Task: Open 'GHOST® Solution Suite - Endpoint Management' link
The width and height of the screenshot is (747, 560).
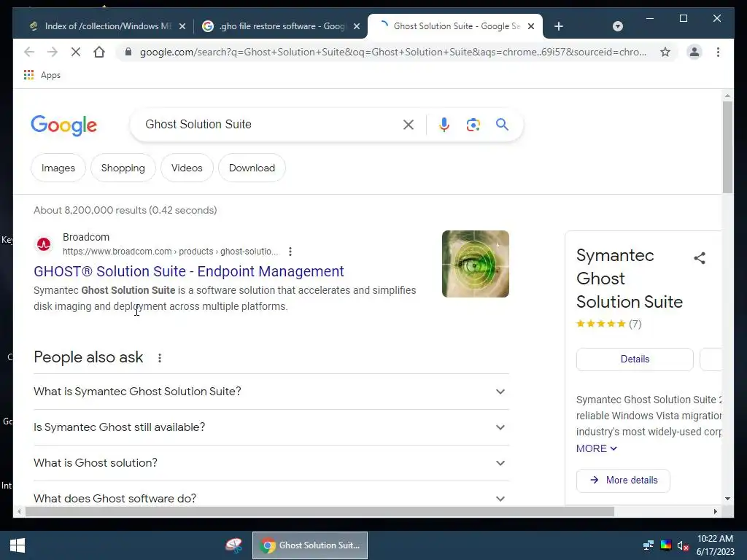Action: [x=189, y=271]
